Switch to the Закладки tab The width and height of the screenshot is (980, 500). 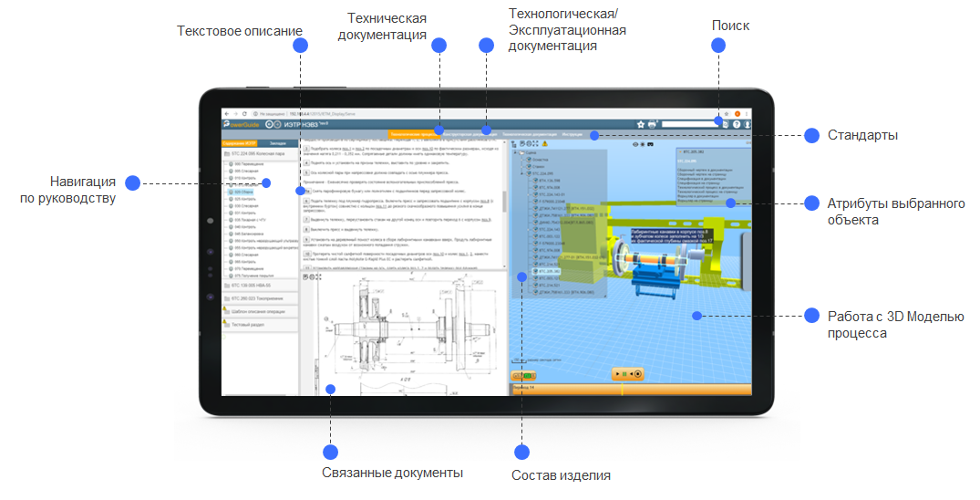[x=278, y=143]
